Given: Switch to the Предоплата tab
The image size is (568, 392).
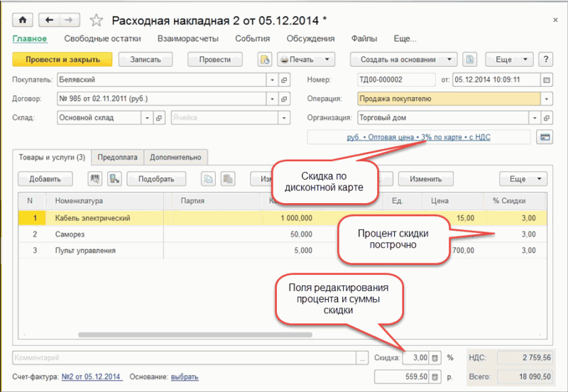Looking at the screenshot, I should 117,157.
